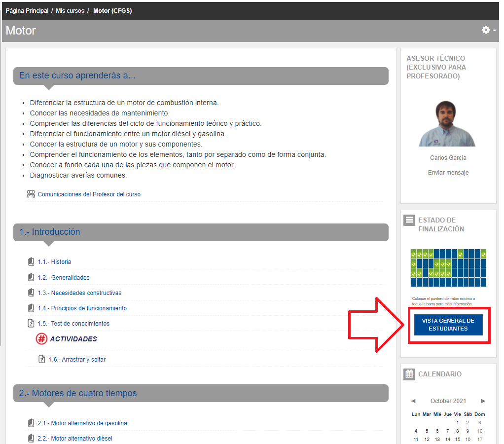Open 1.2.- Generalidades lesson link
This screenshot has width=504, height=444.
point(63,278)
